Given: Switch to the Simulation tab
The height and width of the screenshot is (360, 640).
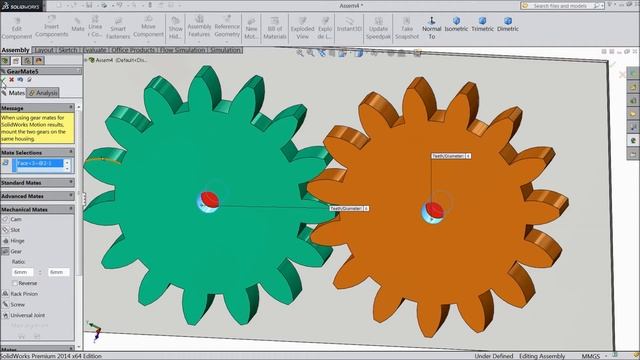Looking at the screenshot, I should [x=225, y=50].
